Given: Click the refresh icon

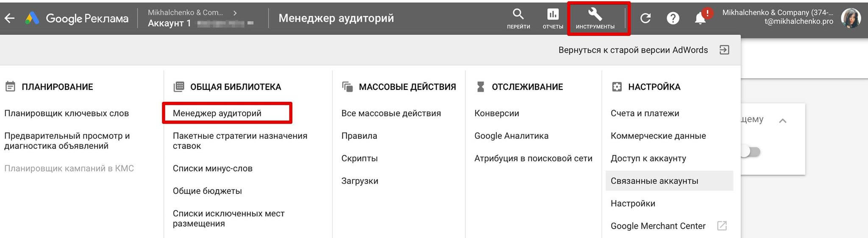Looking at the screenshot, I should pyautogui.click(x=645, y=18).
